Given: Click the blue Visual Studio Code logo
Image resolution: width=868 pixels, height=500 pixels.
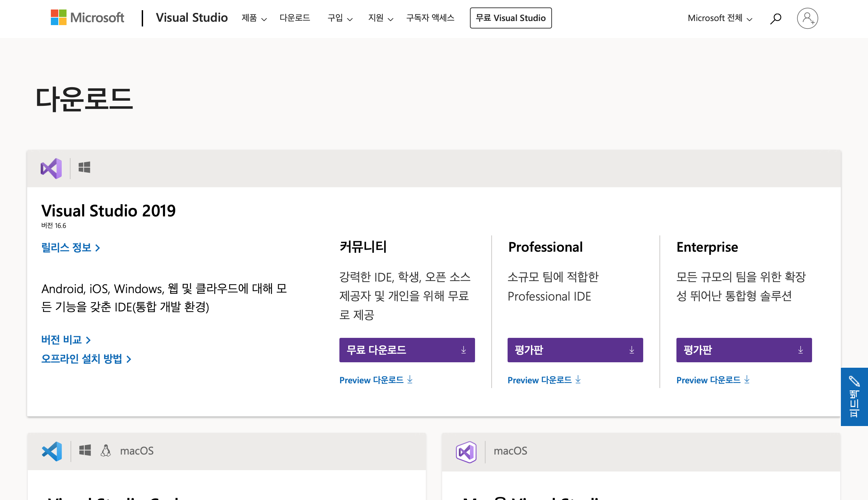Looking at the screenshot, I should click(x=52, y=451).
